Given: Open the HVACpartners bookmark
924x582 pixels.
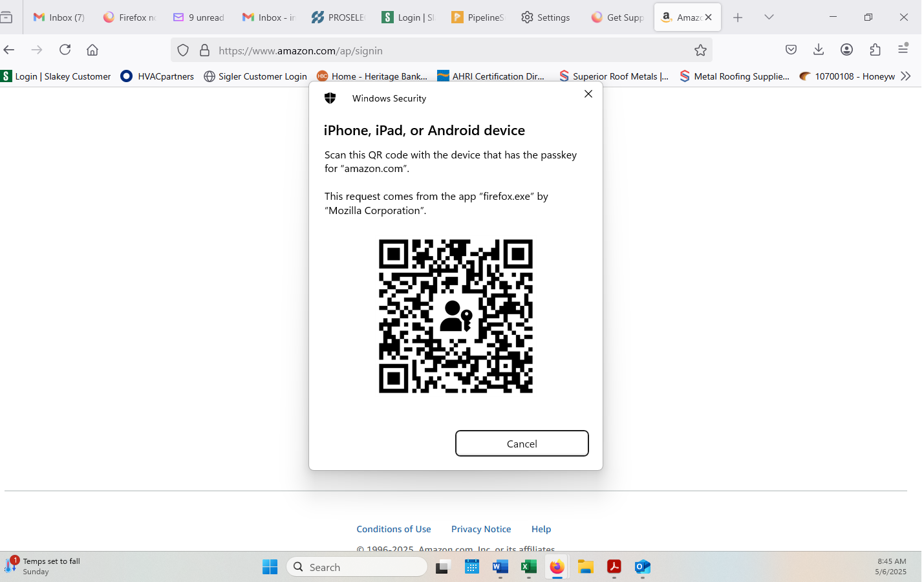Looking at the screenshot, I should tap(158, 76).
